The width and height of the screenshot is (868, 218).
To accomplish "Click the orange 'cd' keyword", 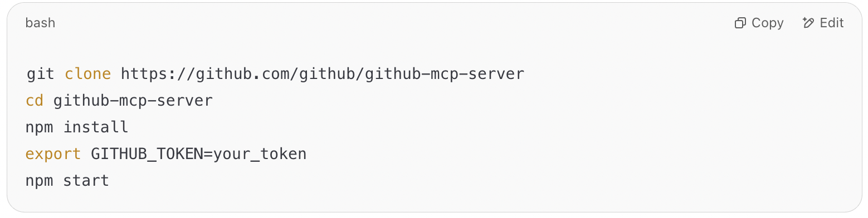I will [35, 101].
